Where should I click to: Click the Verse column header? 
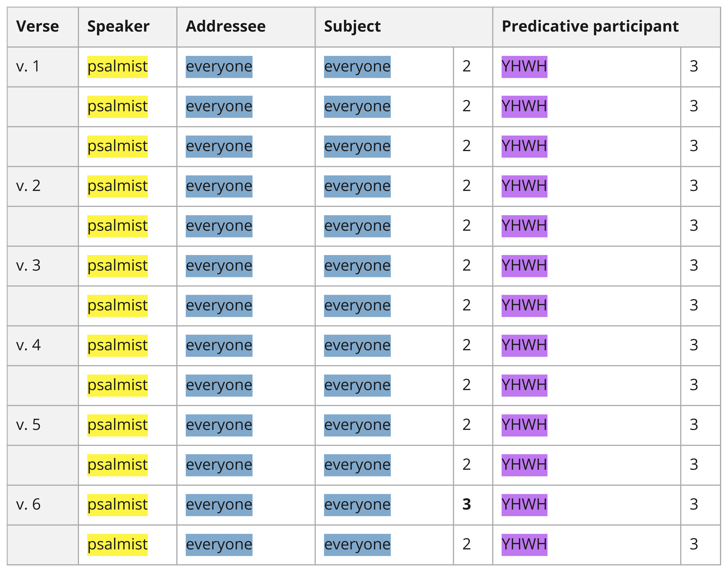point(37,26)
